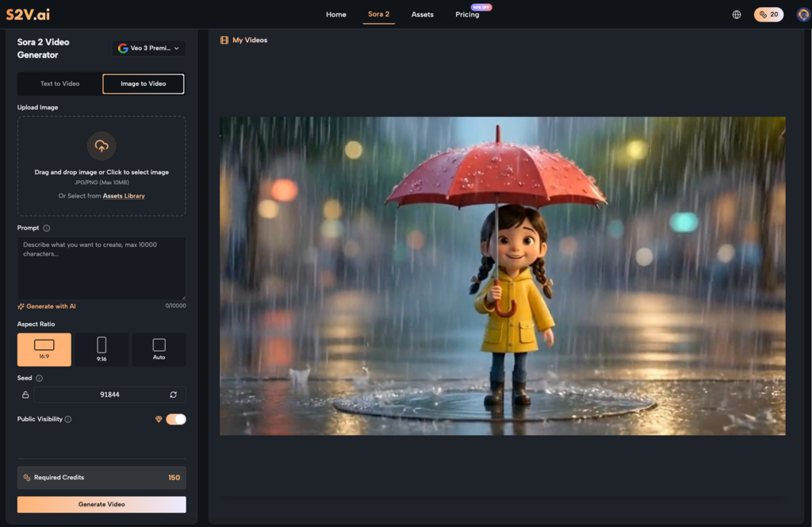Click the Generate Video button

101,504
